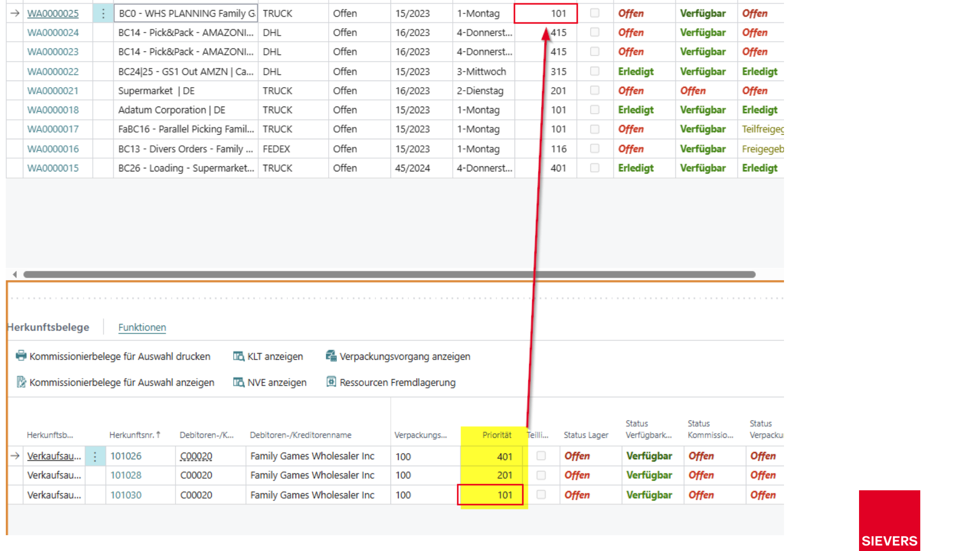This screenshot has width=980, height=551.
Task: Click the priority 101 cell of order 101030
Action: tap(491, 495)
